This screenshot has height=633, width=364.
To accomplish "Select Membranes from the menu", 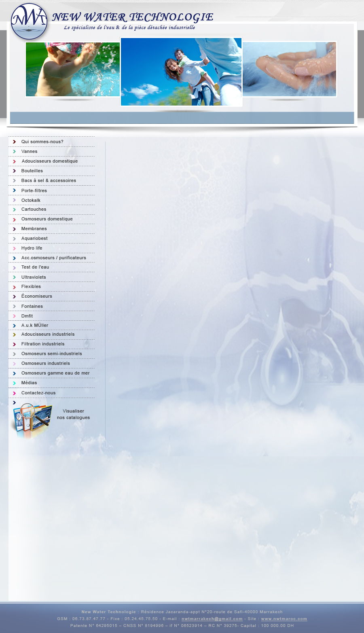I will click(x=34, y=229).
